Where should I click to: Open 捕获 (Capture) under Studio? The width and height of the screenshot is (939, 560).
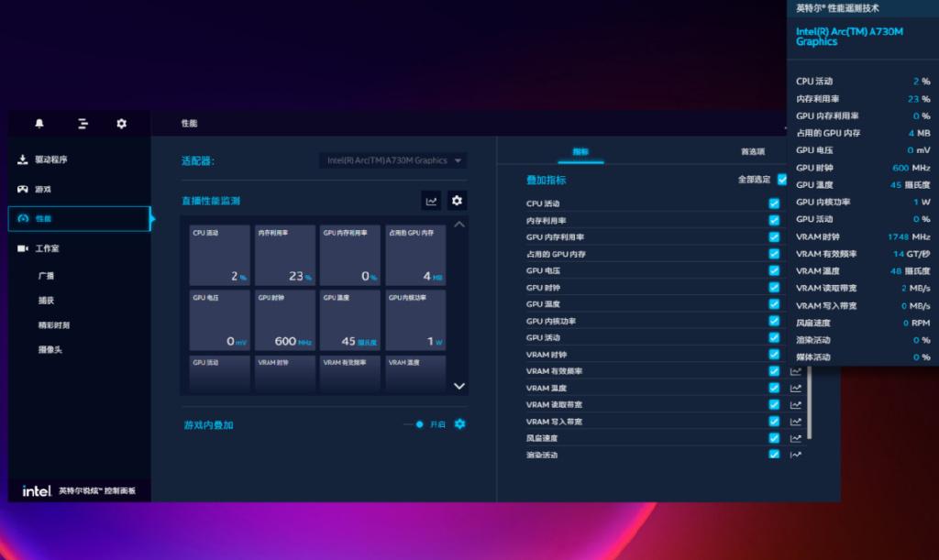[46, 301]
